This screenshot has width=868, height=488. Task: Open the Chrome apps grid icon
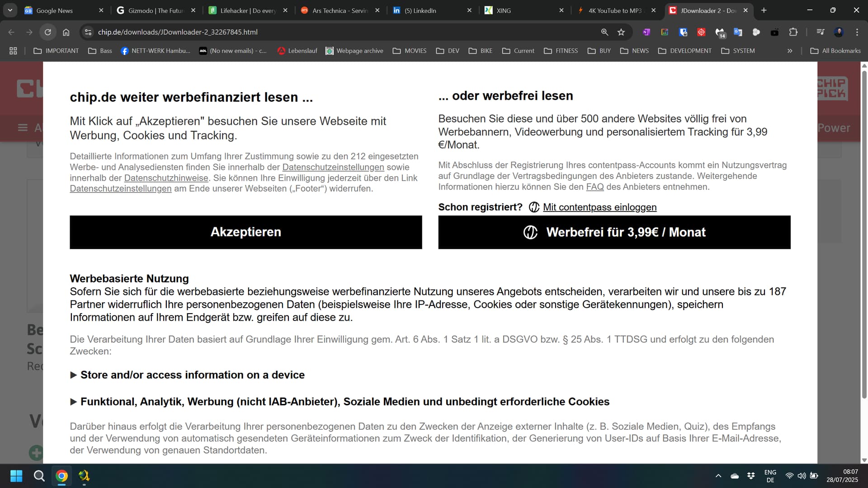[x=13, y=51]
